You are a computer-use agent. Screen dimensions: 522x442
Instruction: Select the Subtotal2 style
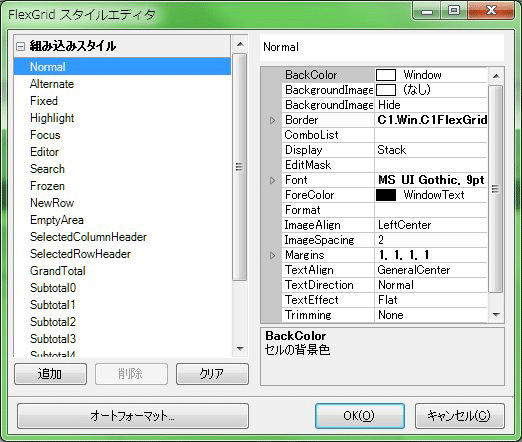(x=53, y=322)
